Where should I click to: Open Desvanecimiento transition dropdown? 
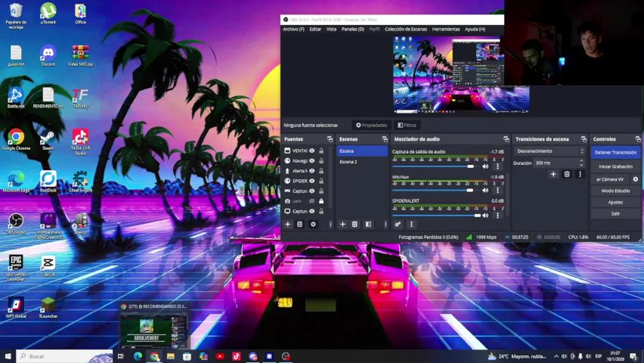point(549,151)
